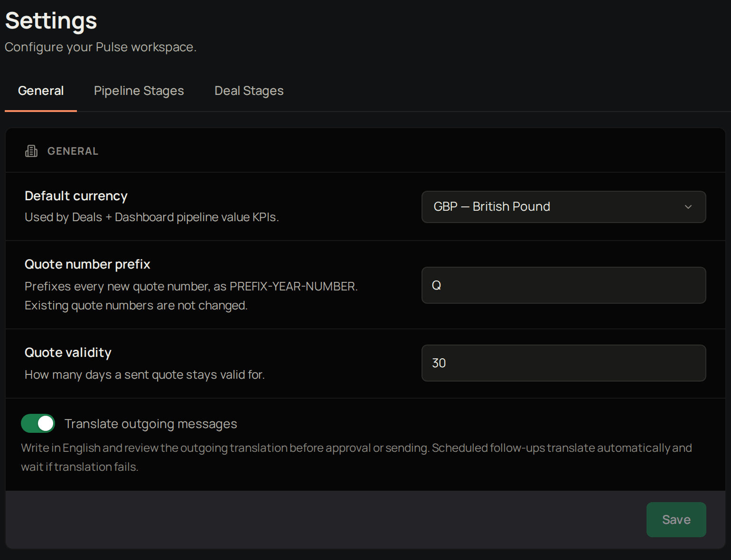Click the 'Quote number prefix' label
Viewport: 731px width, 560px height.
tap(87, 264)
